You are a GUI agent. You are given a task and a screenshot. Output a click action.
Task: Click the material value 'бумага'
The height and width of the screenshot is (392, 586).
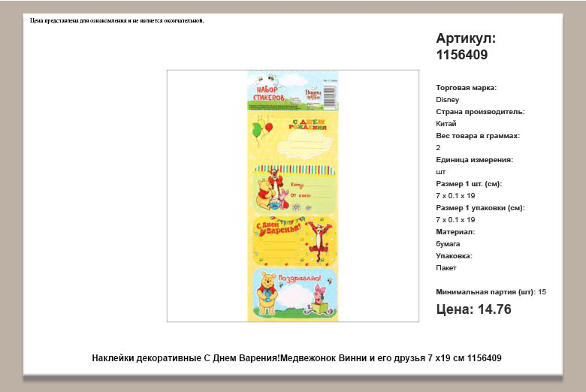pos(448,243)
